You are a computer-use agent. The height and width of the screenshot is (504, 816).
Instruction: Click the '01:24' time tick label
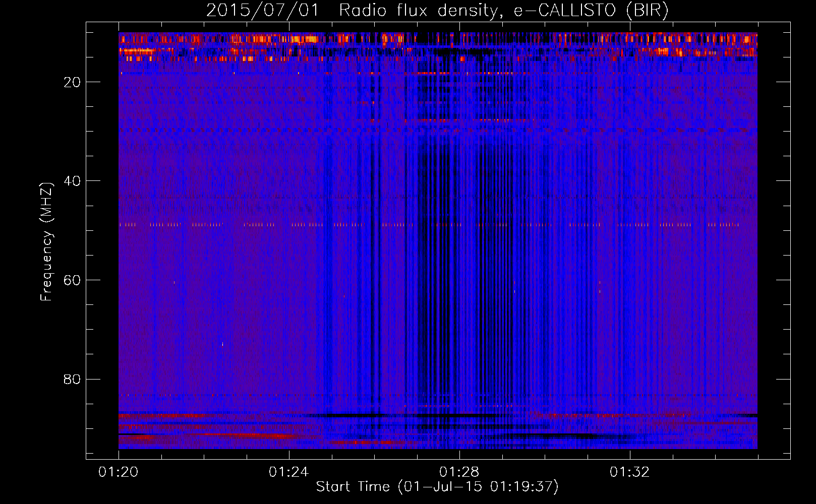[x=288, y=472]
